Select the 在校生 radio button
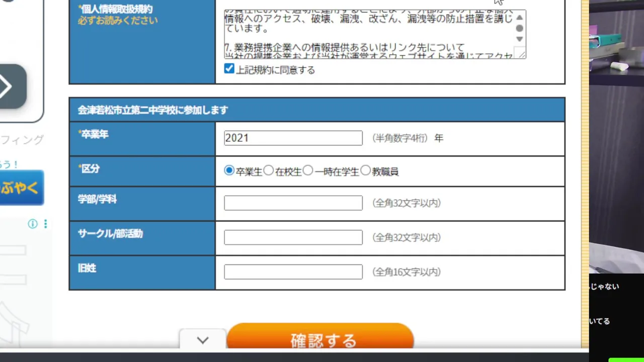Screen dimensions: 644x362 (x=269, y=170)
